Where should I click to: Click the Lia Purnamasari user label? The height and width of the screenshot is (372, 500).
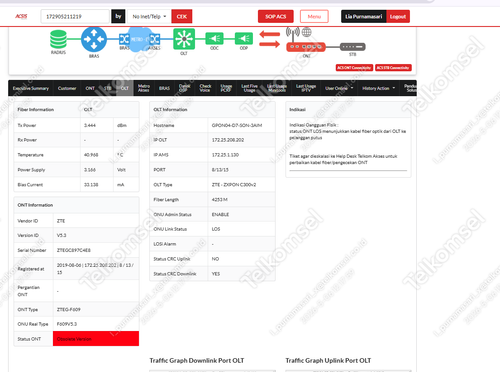(x=364, y=16)
